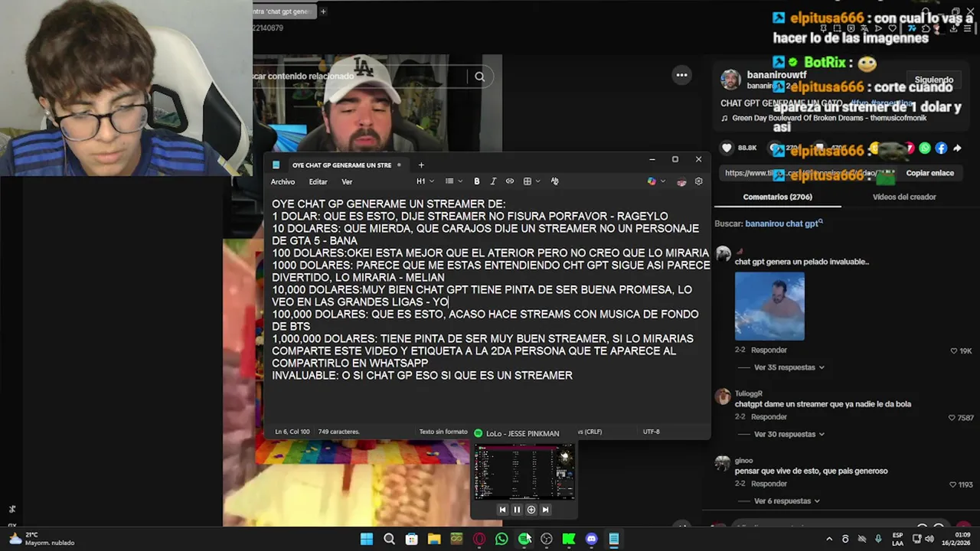Open Notepad settings gear

(698, 181)
